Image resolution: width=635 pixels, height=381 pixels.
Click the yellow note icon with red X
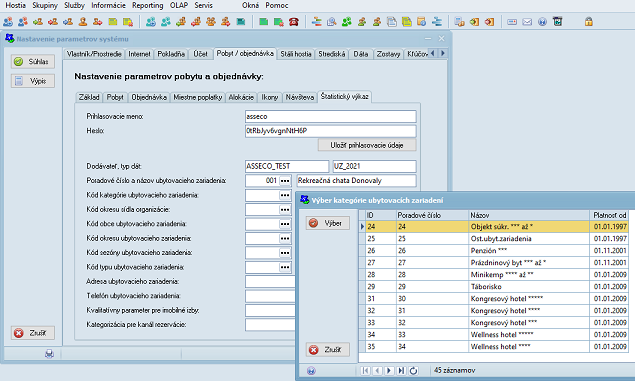pyautogui.click(x=128, y=22)
